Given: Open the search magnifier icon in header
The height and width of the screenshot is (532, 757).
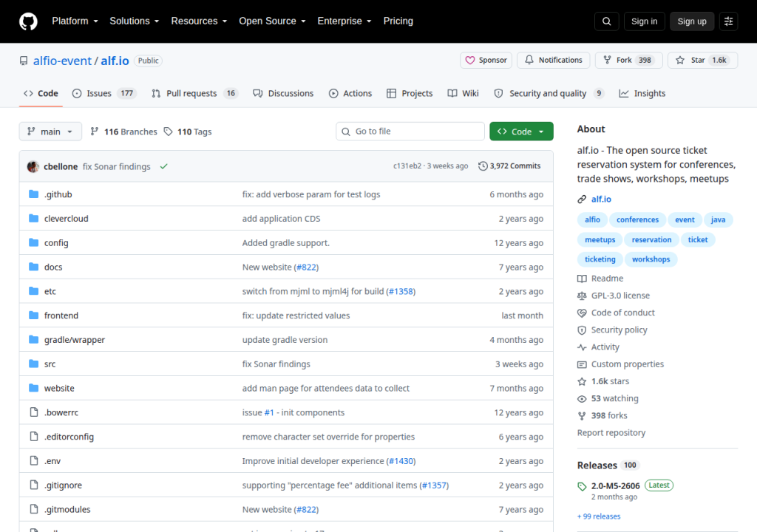Looking at the screenshot, I should (606, 21).
